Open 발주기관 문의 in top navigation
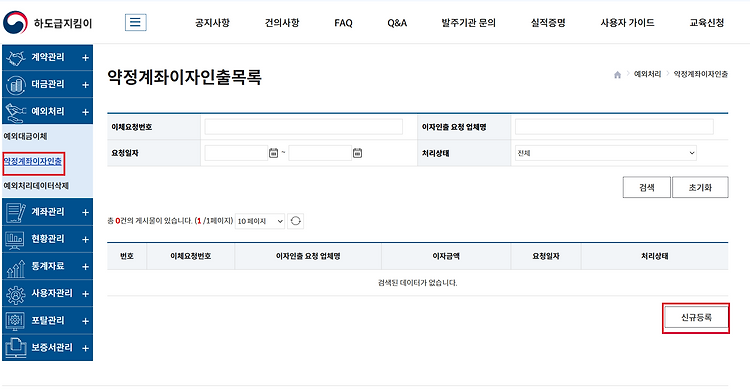Viewport: 750px width, 390px height. click(468, 22)
